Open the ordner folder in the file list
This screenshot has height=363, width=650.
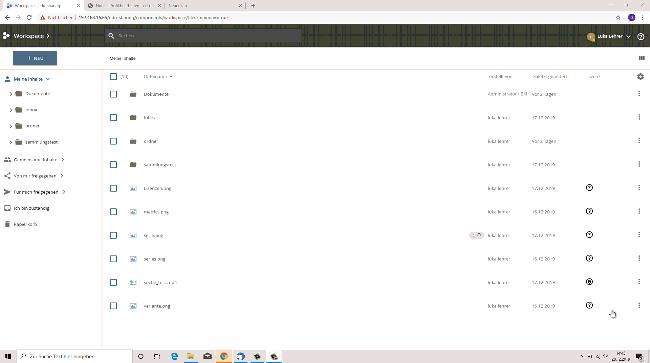(x=150, y=141)
